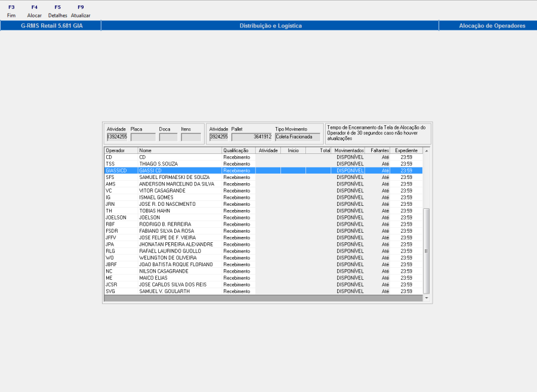Select operator WELINGTON DE OLIVEIRA
The image size is (537, 392).
263,258
